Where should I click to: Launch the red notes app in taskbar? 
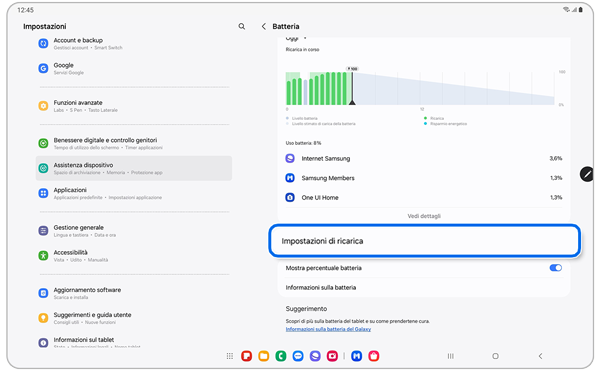(246, 356)
